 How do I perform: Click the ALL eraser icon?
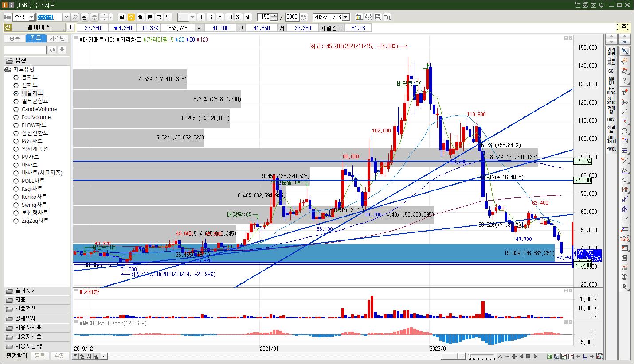[x=625, y=71]
